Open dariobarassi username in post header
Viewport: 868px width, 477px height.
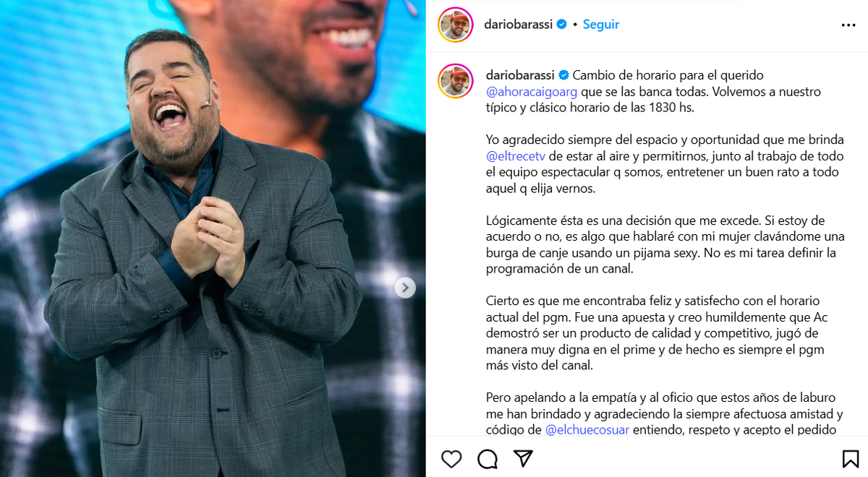click(x=518, y=25)
